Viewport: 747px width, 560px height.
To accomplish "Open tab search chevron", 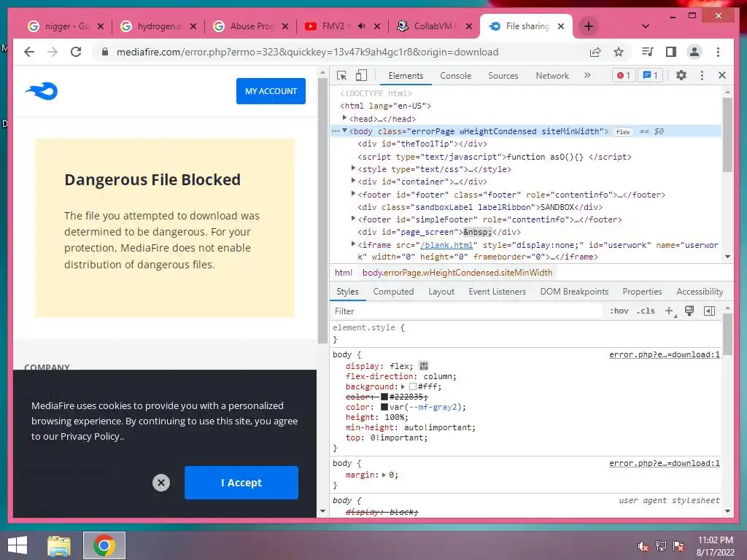I will (x=646, y=26).
